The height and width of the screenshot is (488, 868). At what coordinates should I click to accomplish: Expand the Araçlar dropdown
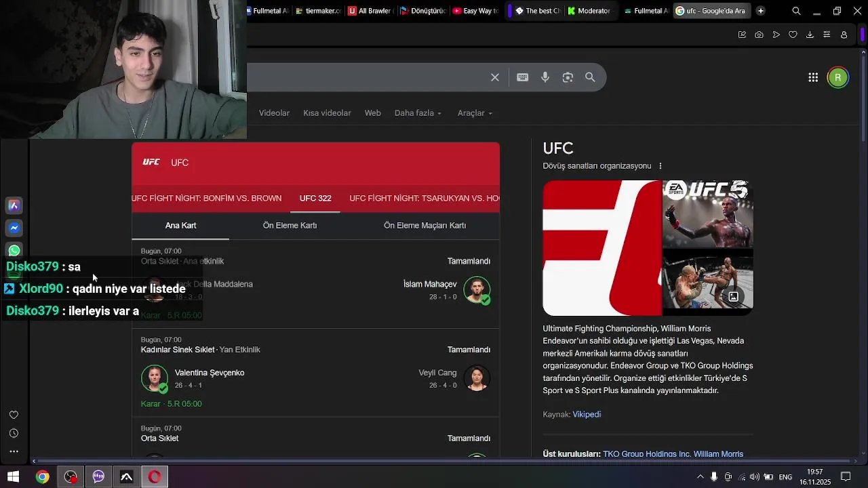coord(475,113)
